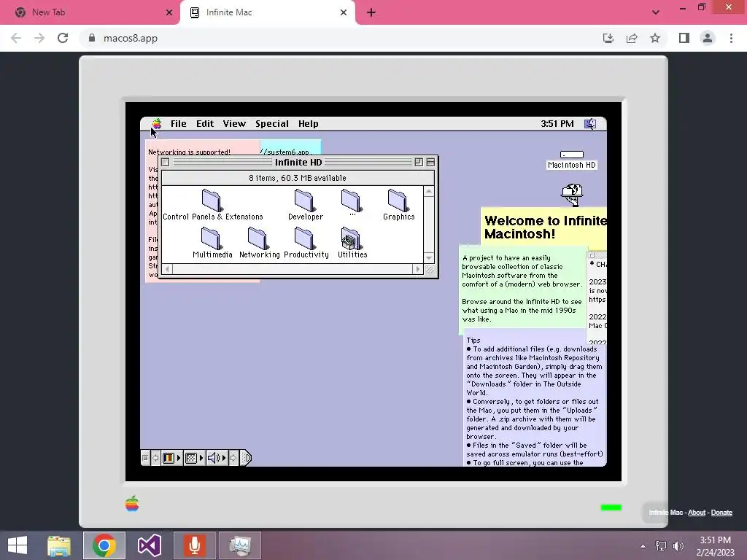Open the Edit menu
This screenshot has height=560, width=747.
[x=205, y=124]
